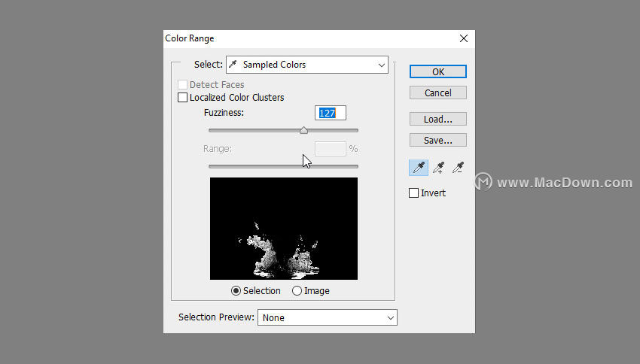
Task: Click the Fuzziness value field
Action: point(331,113)
